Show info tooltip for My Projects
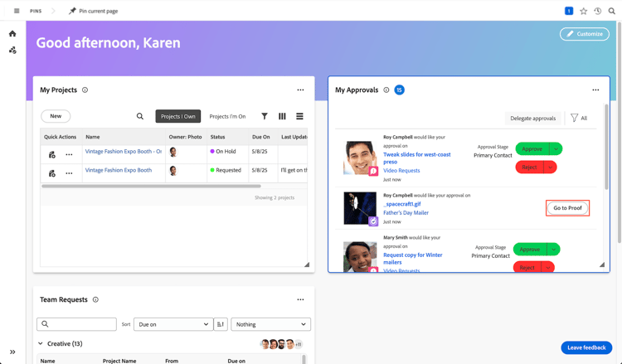 point(85,90)
